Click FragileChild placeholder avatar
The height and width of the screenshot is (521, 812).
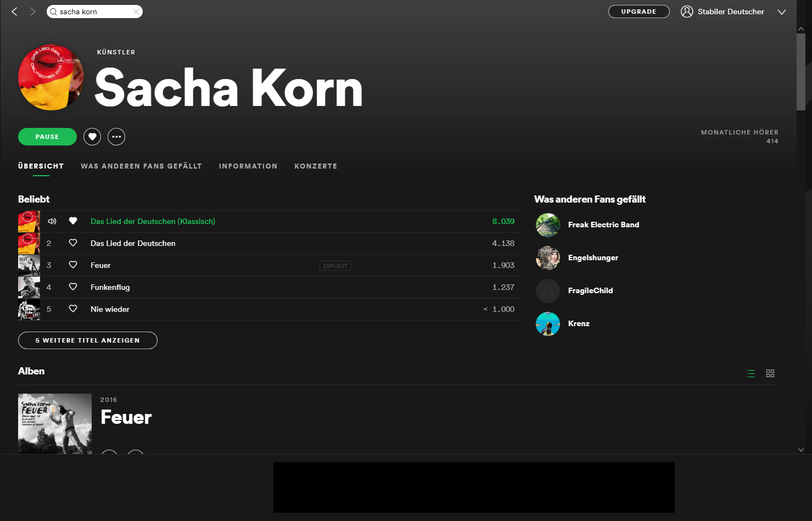coord(548,291)
